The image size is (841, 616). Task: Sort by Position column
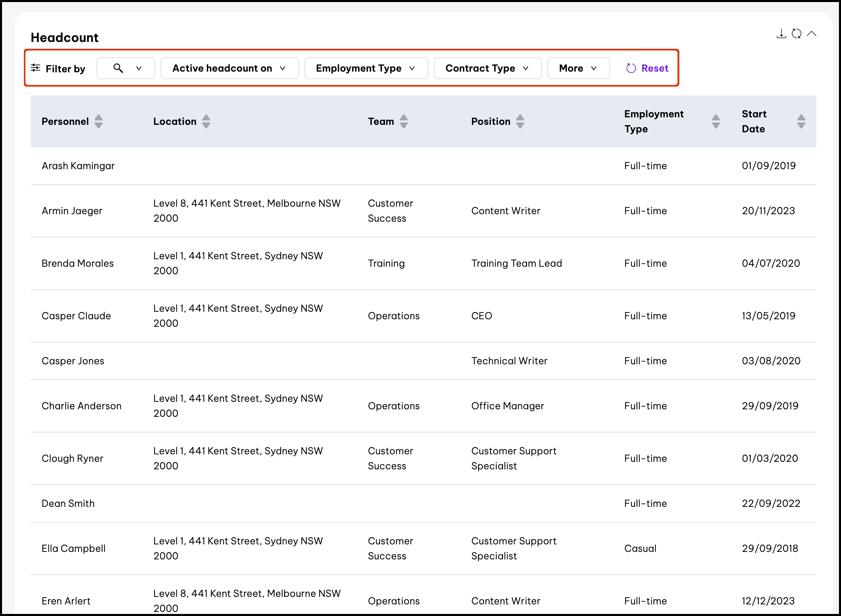pos(520,121)
